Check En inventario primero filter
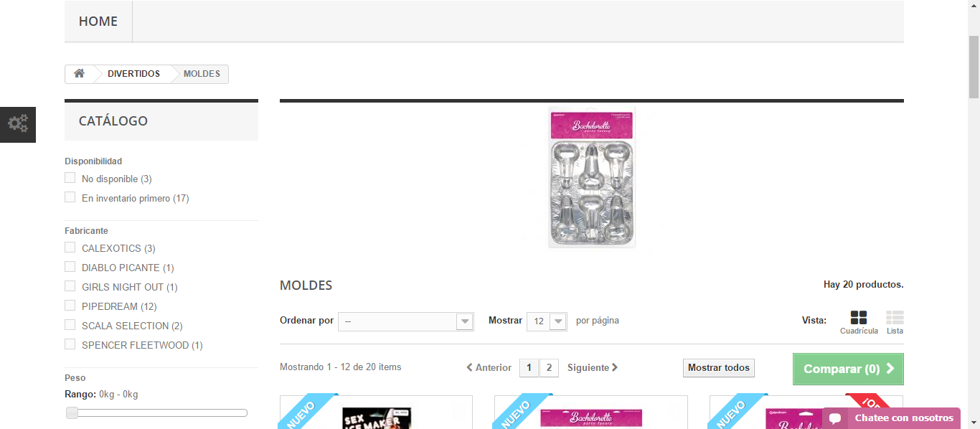 tap(70, 197)
